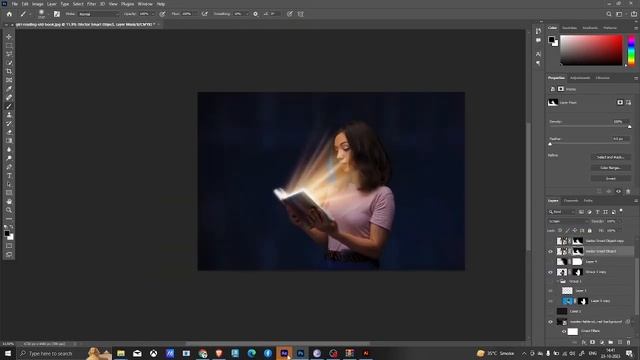Open brush Mode dropdown in options bar
The height and width of the screenshot is (360, 640).
point(98,14)
